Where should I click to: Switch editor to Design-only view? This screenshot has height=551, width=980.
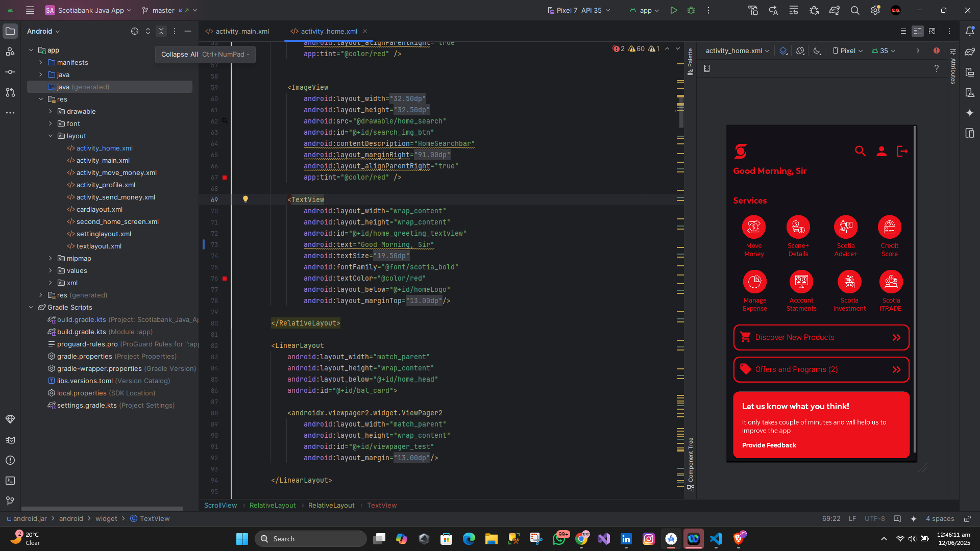pos(932,31)
